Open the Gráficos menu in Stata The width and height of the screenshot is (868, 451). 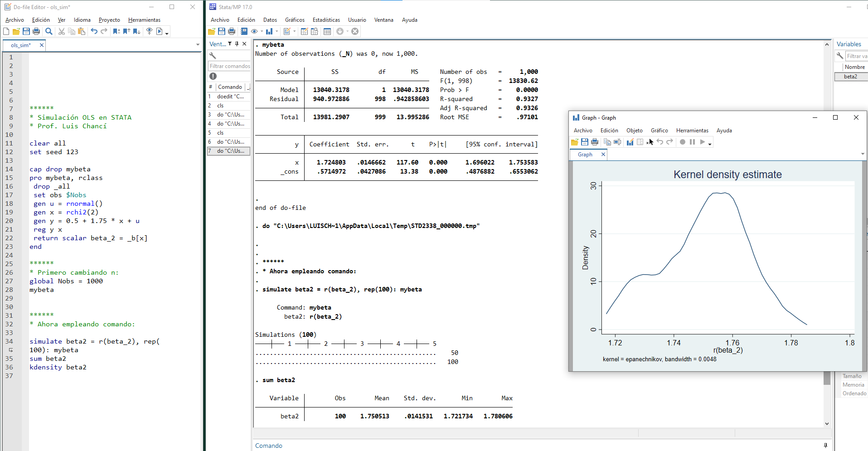point(295,20)
